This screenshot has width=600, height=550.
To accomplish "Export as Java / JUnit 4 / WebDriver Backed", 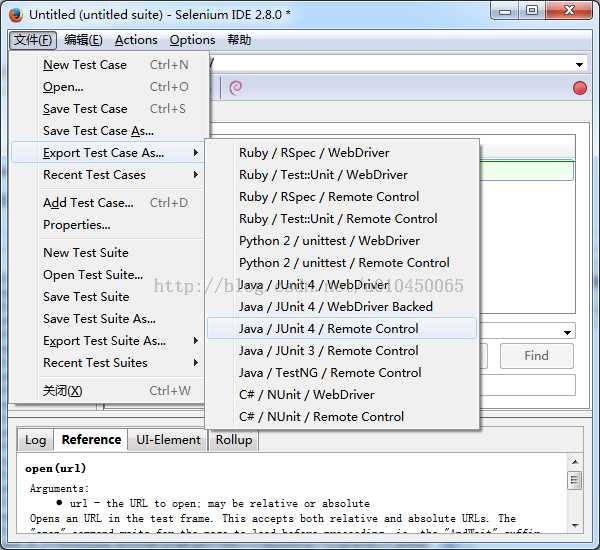I will pyautogui.click(x=342, y=307).
